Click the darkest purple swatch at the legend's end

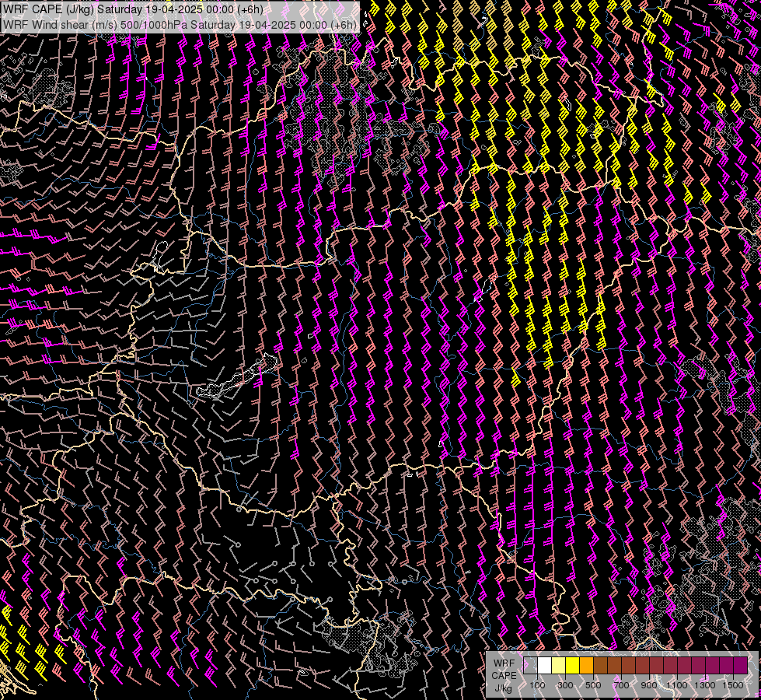[741, 666]
